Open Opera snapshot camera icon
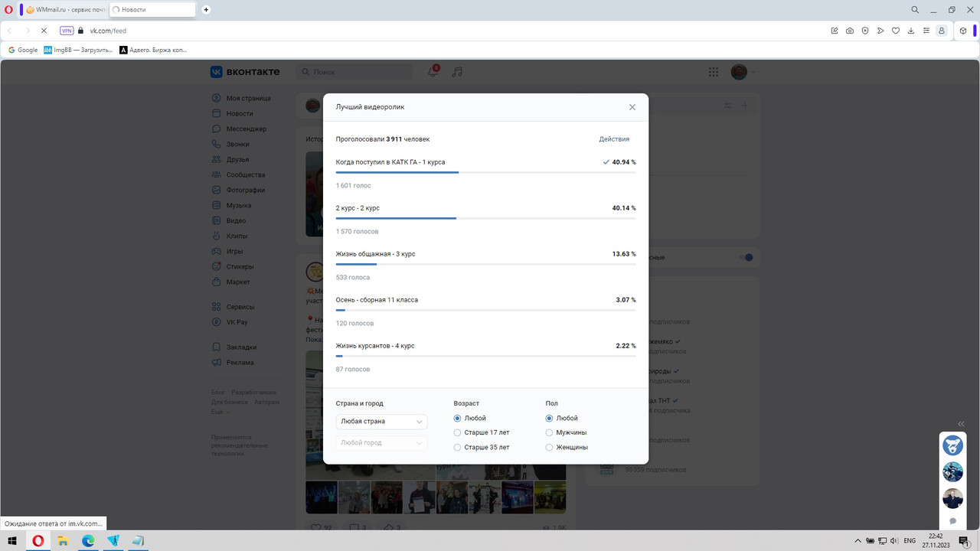Screen dimensions: 980x551 [x=850, y=31]
